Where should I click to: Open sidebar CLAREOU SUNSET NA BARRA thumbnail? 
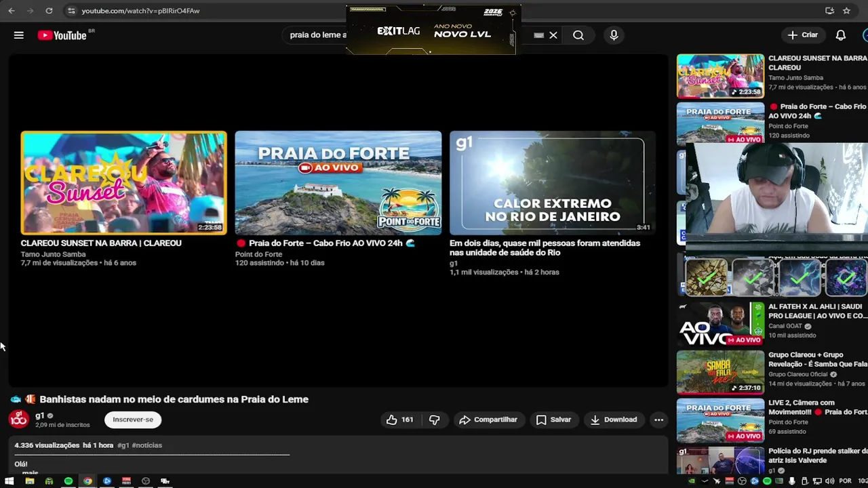pyautogui.click(x=720, y=77)
